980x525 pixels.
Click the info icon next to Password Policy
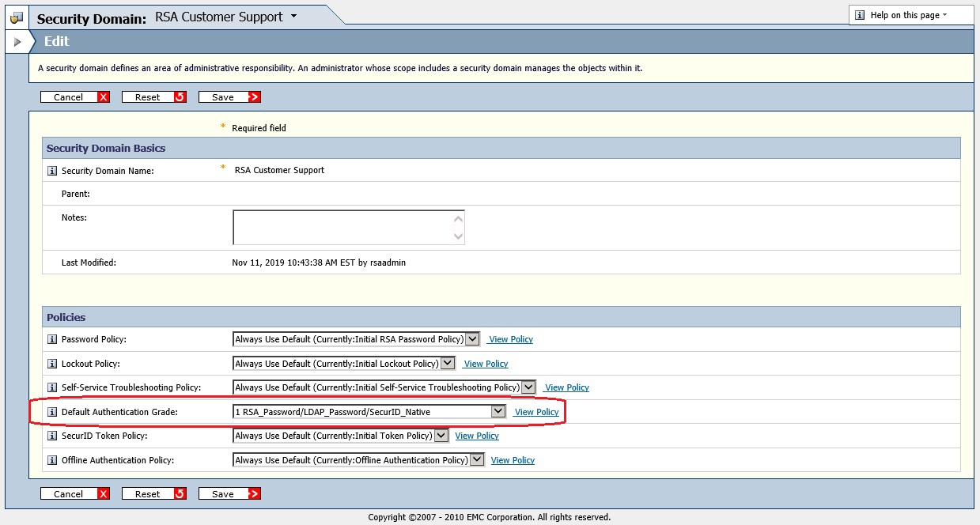[x=51, y=338]
